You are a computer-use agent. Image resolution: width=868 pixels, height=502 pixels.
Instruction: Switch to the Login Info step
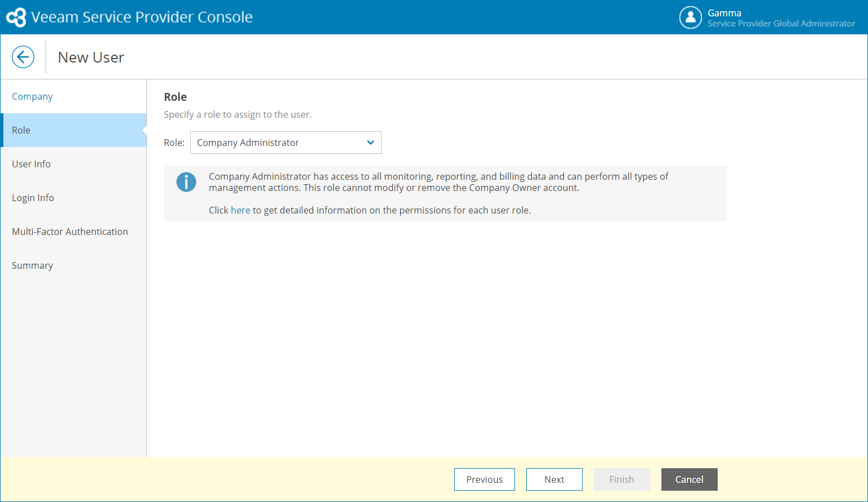coord(74,198)
